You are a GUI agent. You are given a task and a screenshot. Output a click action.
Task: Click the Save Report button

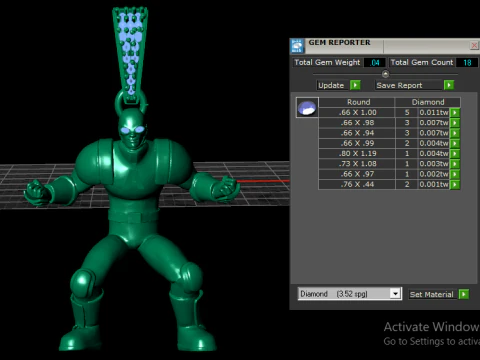(x=408, y=85)
